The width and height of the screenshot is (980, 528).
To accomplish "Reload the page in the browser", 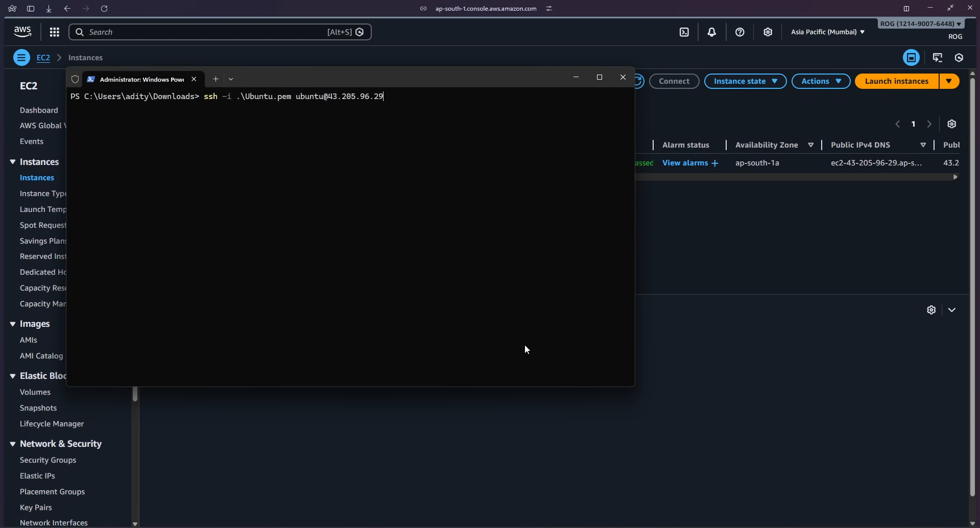I will (104, 9).
